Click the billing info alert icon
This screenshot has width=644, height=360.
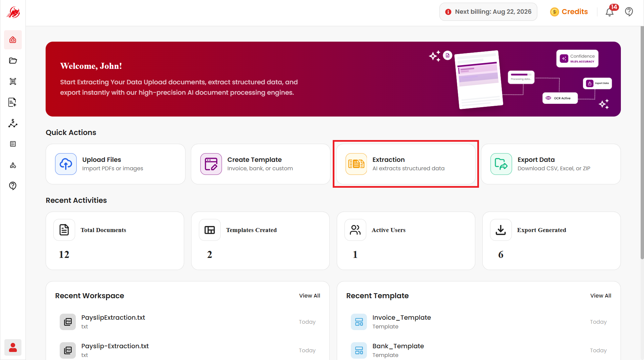tap(448, 12)
